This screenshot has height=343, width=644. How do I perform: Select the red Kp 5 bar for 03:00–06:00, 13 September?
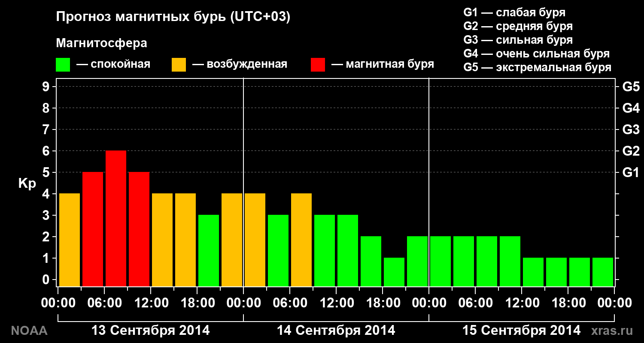pos(93,229)
